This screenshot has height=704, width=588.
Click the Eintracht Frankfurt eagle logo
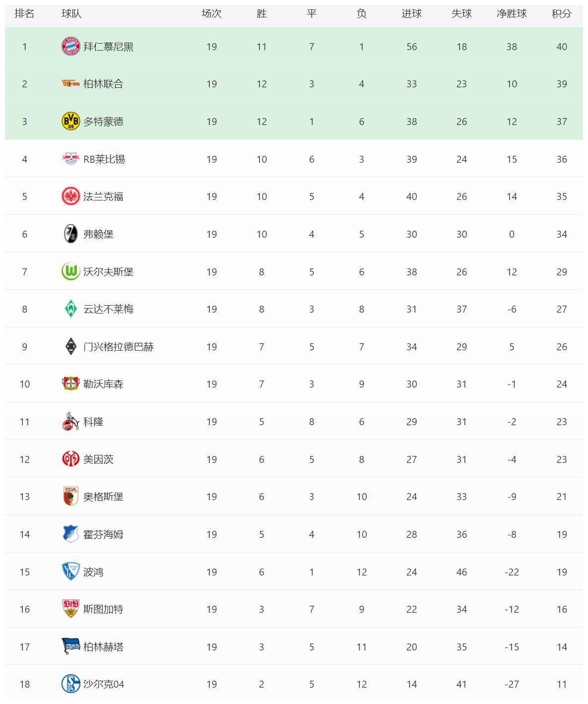[70, 196]
